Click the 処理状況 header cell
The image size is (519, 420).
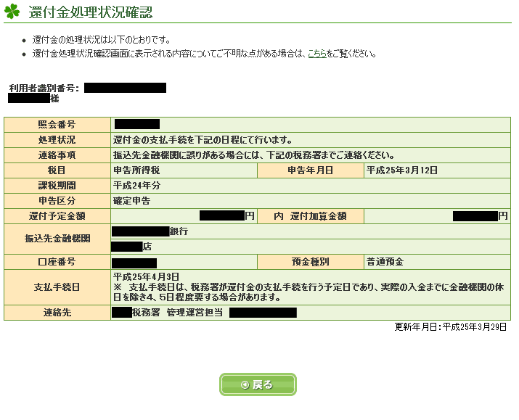point(57,140)
